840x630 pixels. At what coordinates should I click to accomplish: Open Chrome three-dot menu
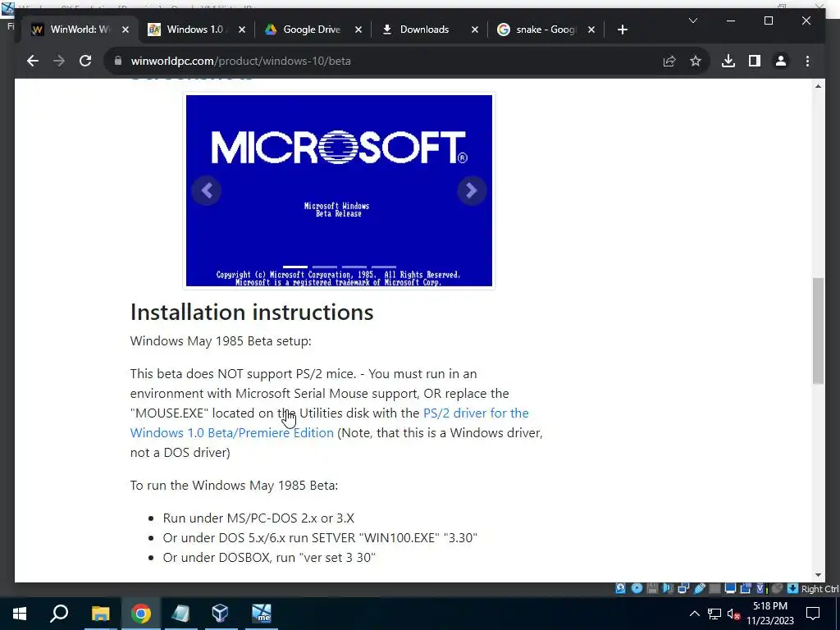807,61
